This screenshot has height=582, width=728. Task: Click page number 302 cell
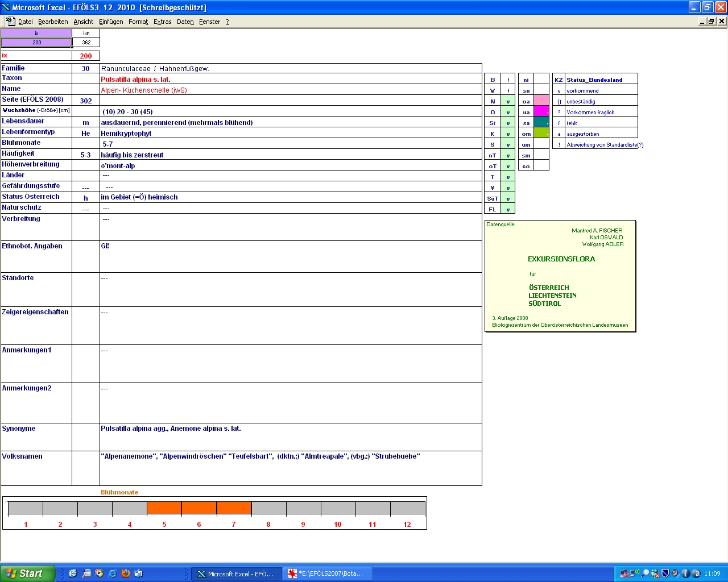pyautogui.click(x=86, y=101)
